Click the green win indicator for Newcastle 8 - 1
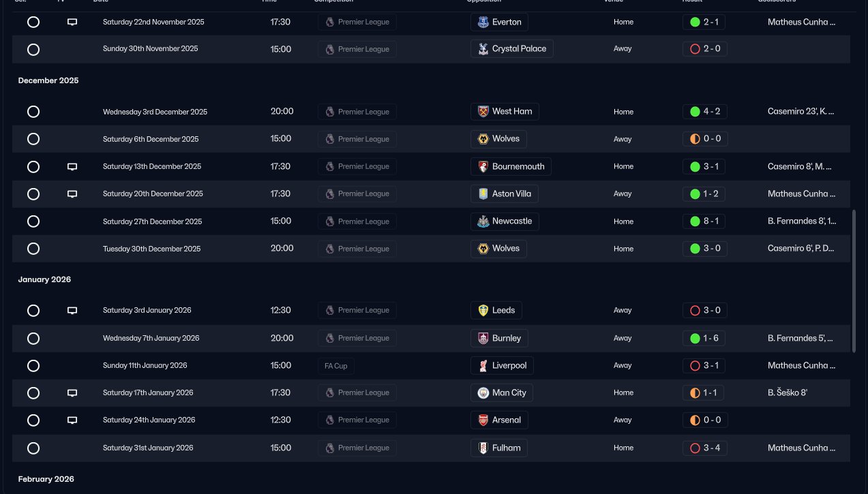Screen dimensions: 868x494 [695, 221]
